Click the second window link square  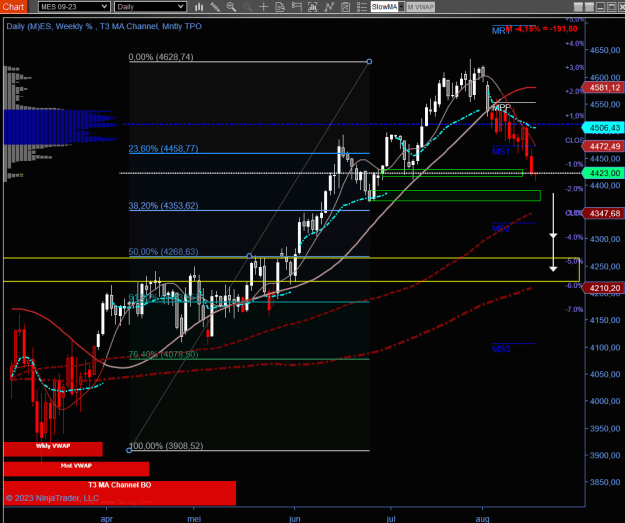pos(589,7)
